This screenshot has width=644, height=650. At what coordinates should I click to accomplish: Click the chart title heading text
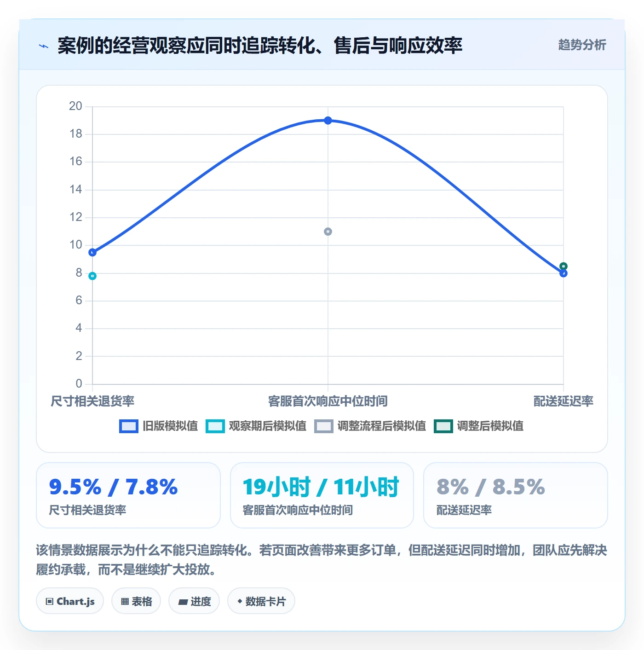[260, 46]
